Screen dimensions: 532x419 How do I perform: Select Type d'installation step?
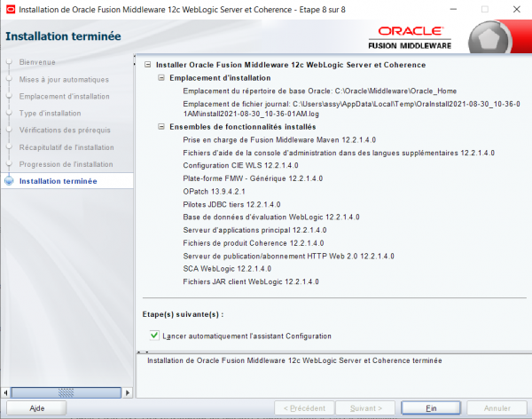tap(51, 113)
